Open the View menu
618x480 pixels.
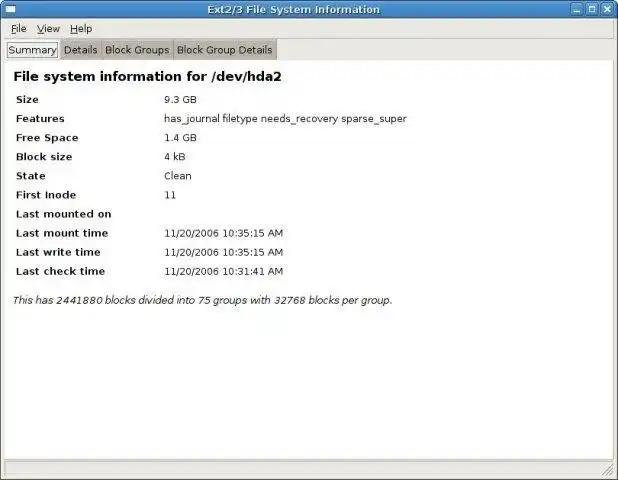(48, 29)
